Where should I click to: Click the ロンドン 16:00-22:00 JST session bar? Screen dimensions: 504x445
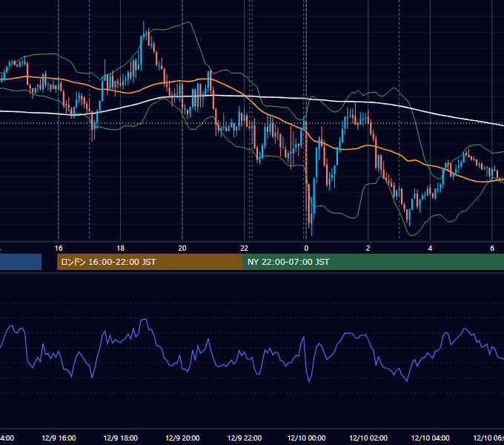[x=150, y=262]
